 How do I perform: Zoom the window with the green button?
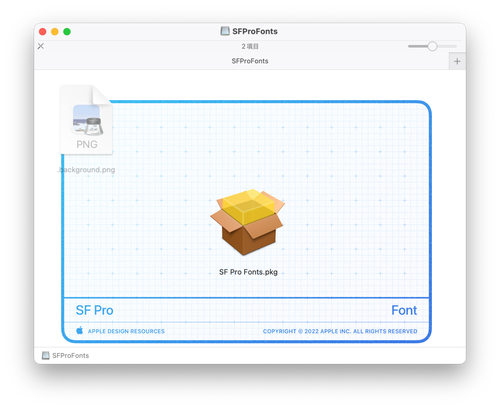[67, 32]
